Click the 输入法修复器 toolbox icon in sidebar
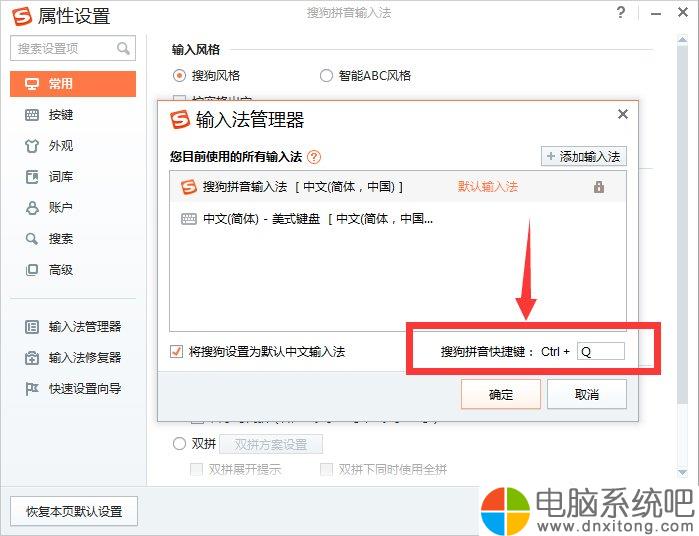699x536 pixels. (x=32, y=358)
